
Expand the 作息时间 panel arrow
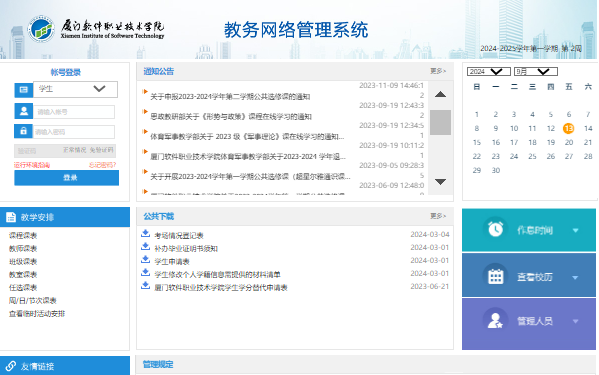point(575,230)
